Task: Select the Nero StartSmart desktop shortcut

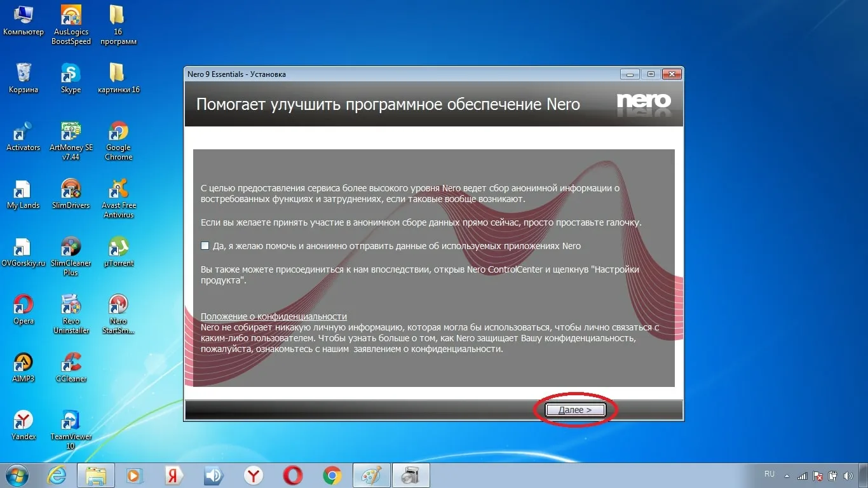Action: pos(118,306)
